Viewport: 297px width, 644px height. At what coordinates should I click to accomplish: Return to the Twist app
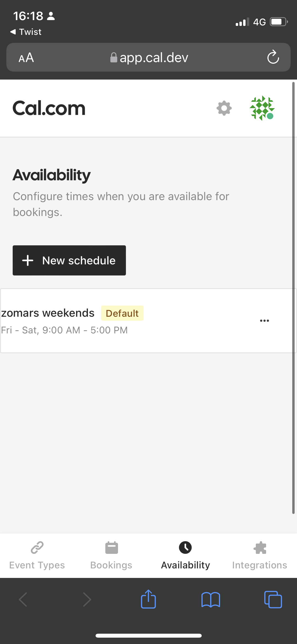click(26, 31)
